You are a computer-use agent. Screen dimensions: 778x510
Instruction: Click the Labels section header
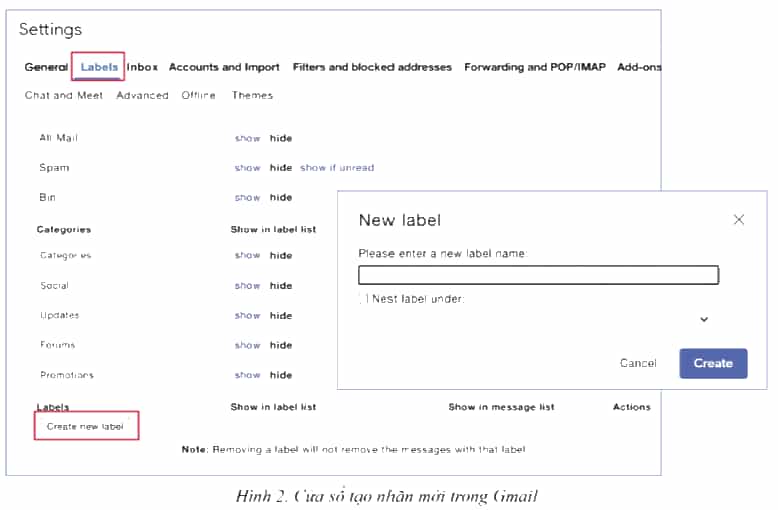coord(53,407)
